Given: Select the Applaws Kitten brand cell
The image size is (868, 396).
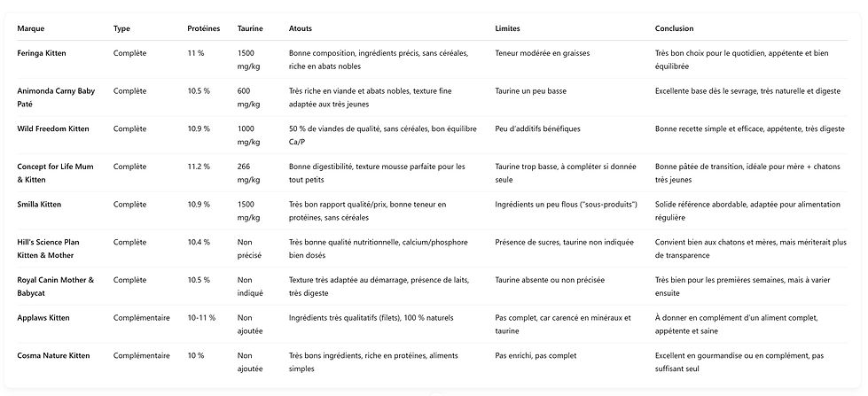Looking at the screenshot, I should (43, 317).
